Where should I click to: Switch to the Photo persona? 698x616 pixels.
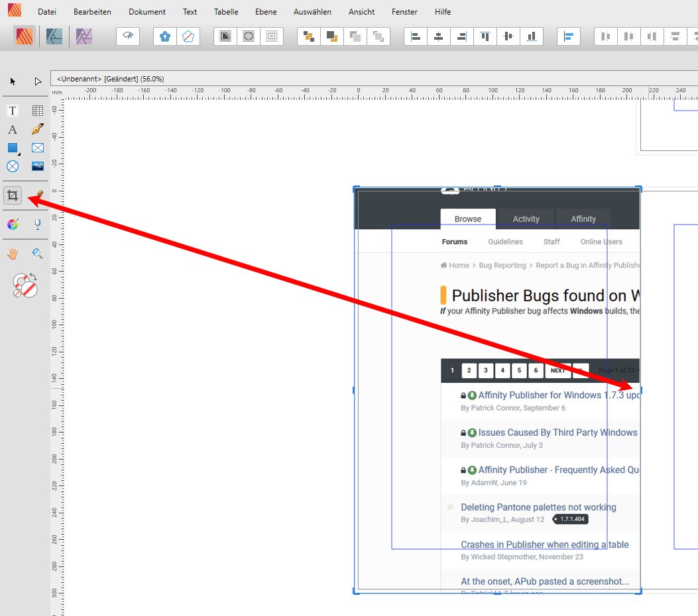(x=84, y=36)
